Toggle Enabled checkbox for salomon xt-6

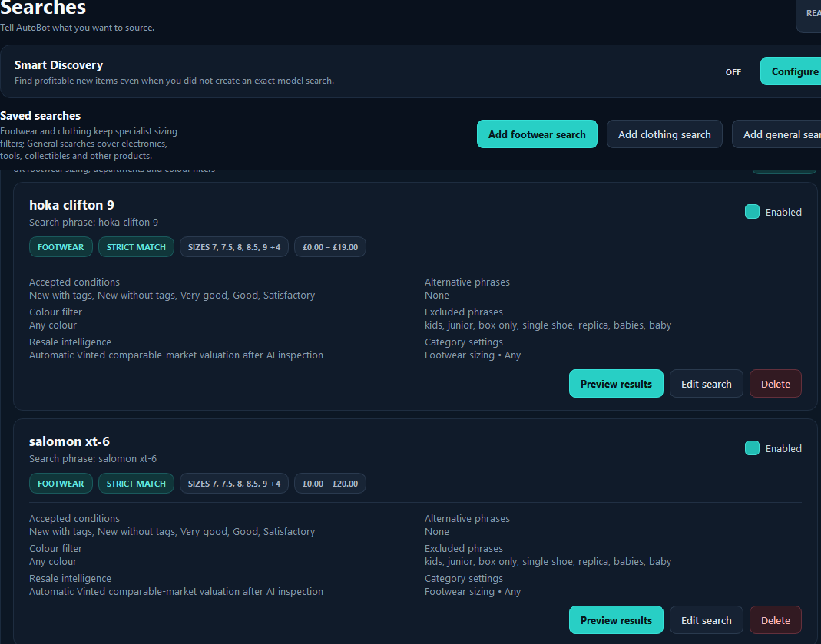tap(752, 448)
